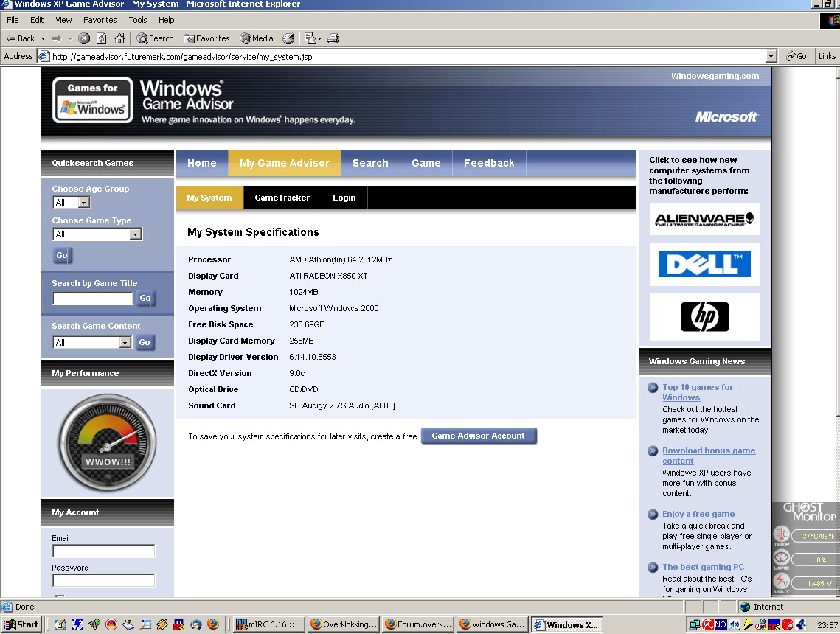The height and width of the screenshot is (634, 840).
Task: Open the Feedback tab
Action: pos(489,163)
